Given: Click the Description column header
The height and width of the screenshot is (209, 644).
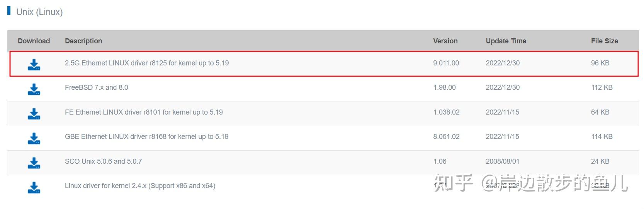Looking at the screenshot, I should pos(83,41).
